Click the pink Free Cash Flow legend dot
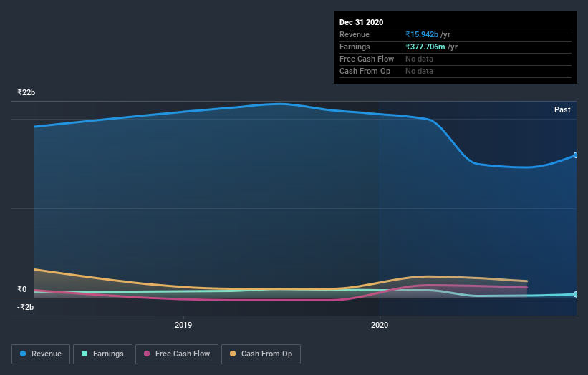 [x=147, y=354]
